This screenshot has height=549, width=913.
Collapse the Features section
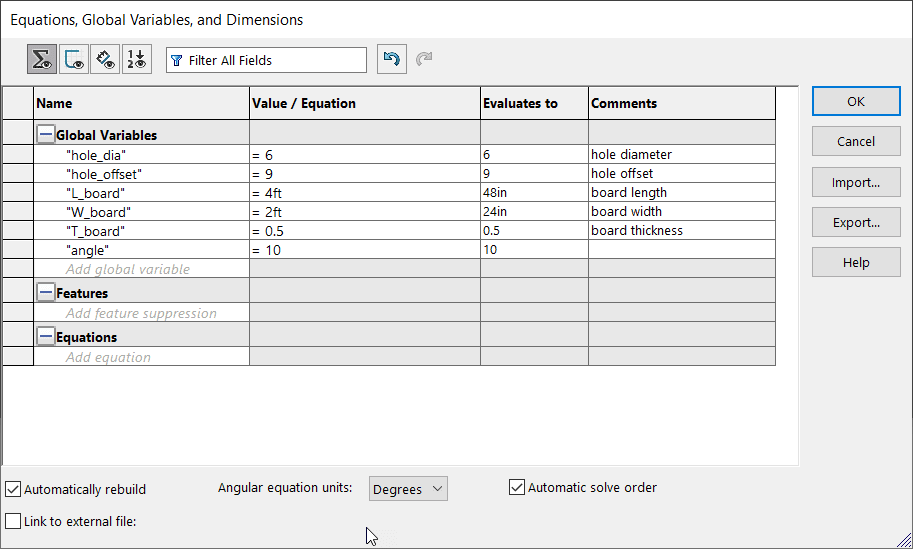[x=45, y=292]
